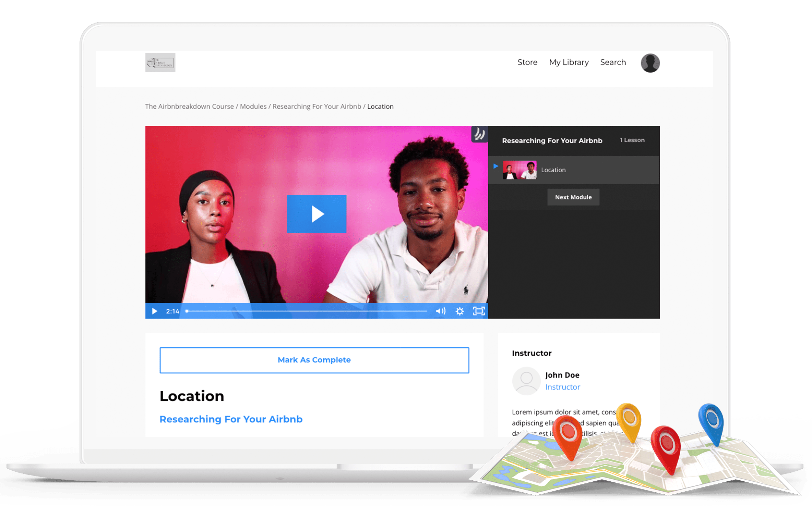
Task: Open the Store menu item
Action: (x=527, y=62)
